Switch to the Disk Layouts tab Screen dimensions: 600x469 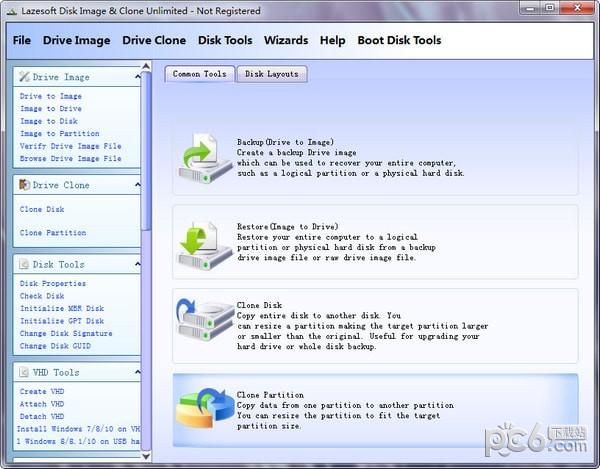272,74
